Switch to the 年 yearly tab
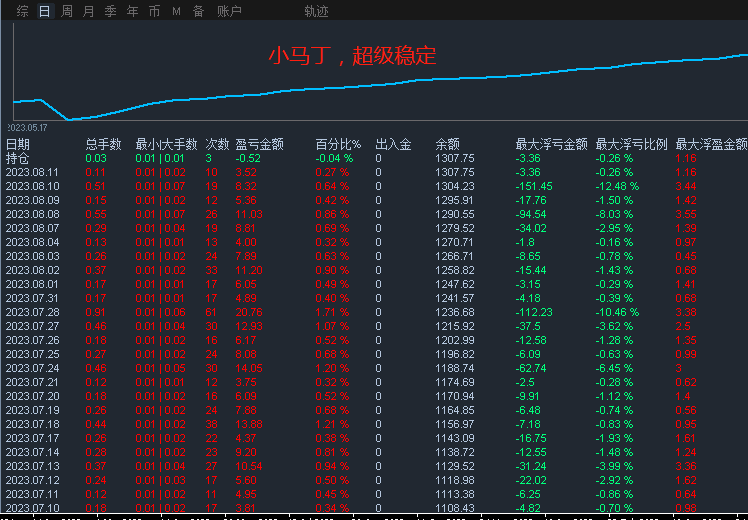The image size is (748, 520). point(133,11)
